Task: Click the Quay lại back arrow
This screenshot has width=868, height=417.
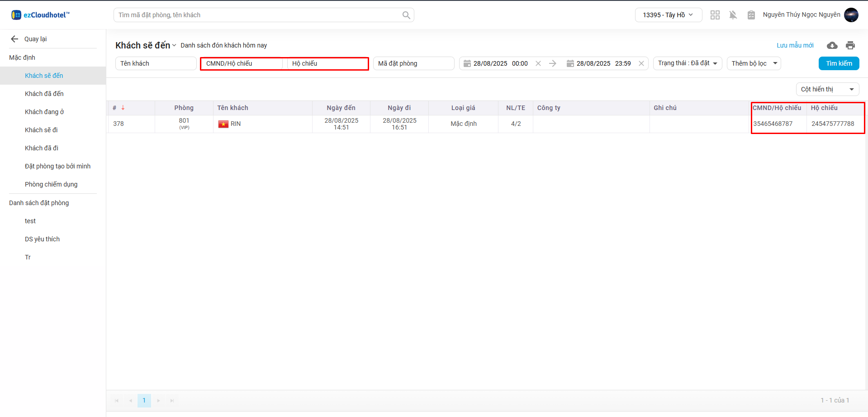Action: (x=14, y=39)
